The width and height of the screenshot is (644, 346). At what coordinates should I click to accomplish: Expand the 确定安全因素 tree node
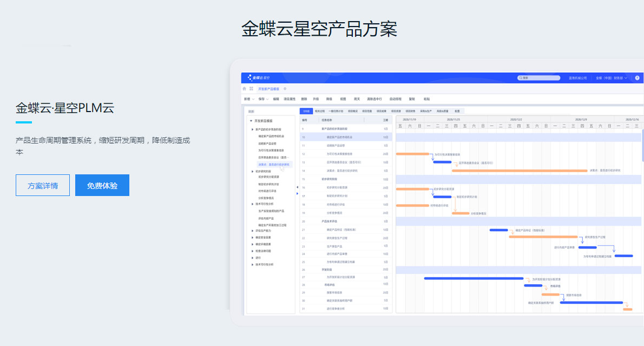(x=253, y=238)
